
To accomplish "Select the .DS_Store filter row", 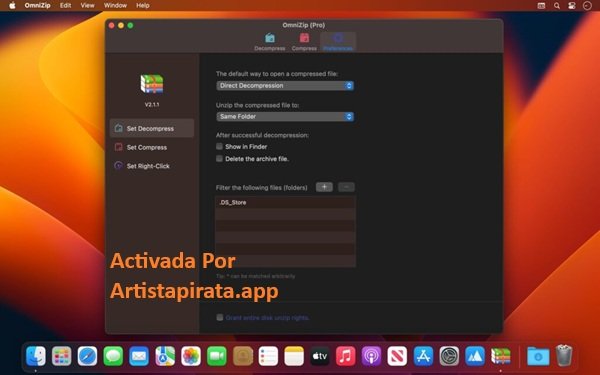I will point(285,202).
